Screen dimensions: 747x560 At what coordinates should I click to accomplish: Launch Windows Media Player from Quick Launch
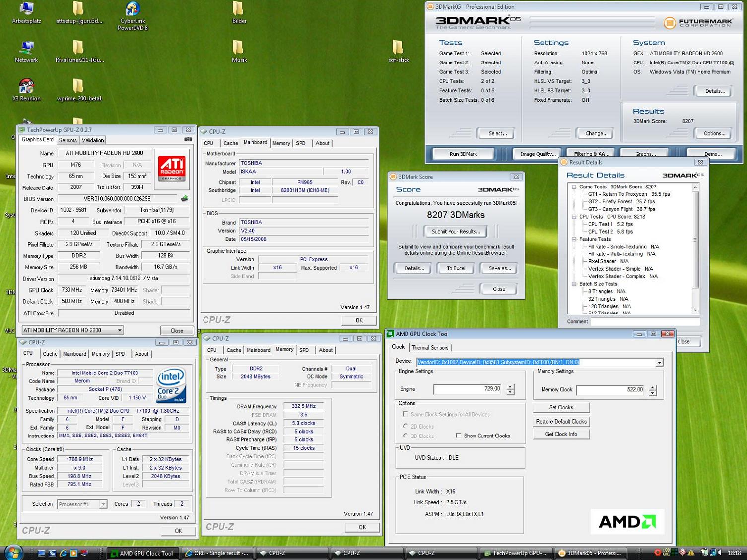tap(74, 553)
